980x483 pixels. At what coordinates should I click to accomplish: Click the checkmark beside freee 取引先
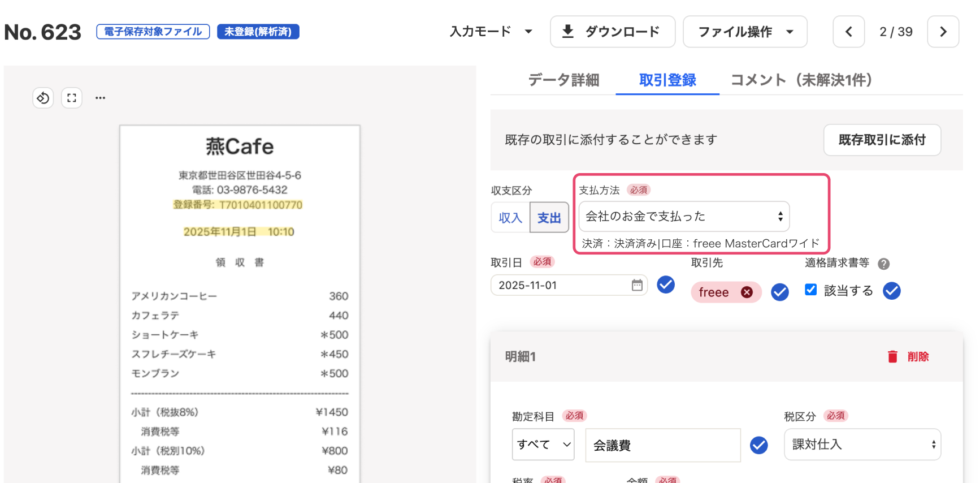(780, 292)
